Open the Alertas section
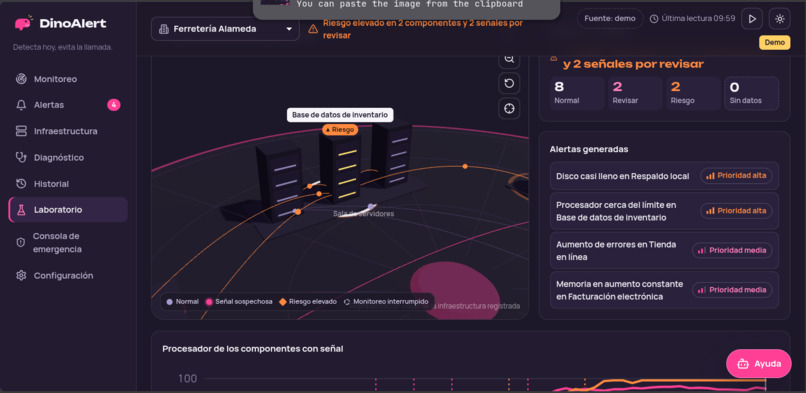 coord(68,105)
